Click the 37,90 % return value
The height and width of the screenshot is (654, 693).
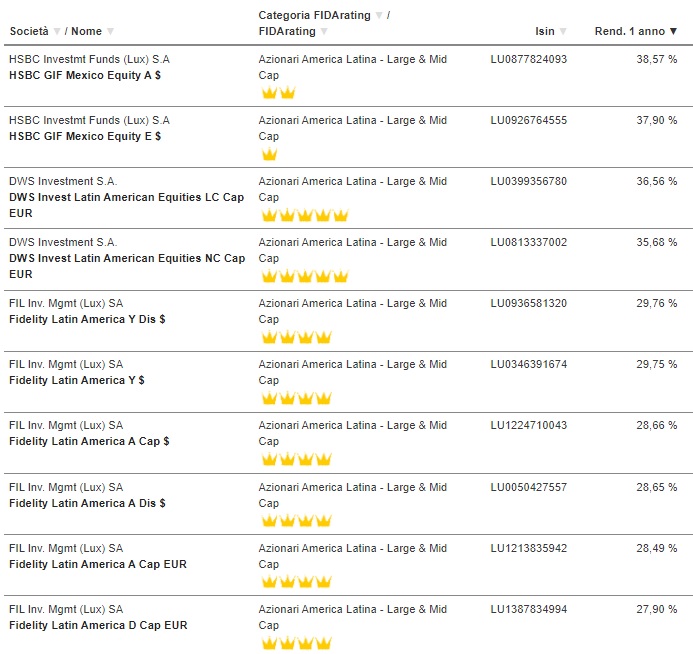click(656, 120)
